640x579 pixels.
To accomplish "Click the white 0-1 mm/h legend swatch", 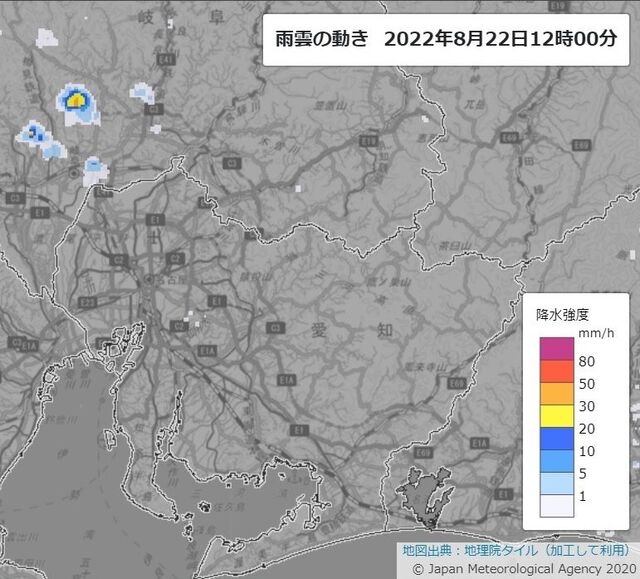I will 556,506.
